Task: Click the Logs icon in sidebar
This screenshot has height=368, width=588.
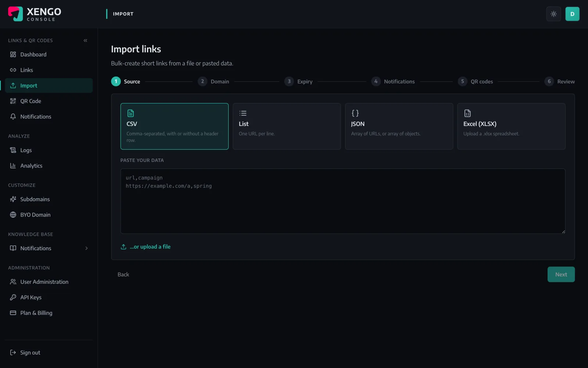Action: [x=13, y=150]
